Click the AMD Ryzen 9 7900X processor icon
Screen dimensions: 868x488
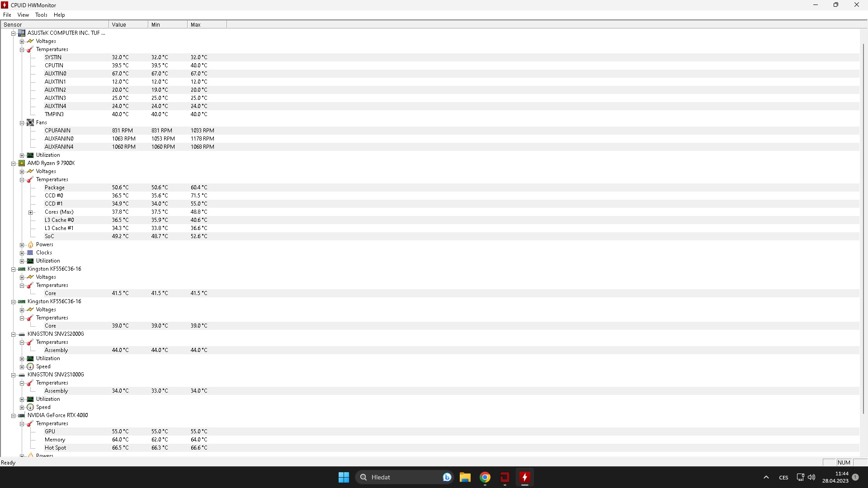pos(22,163)
